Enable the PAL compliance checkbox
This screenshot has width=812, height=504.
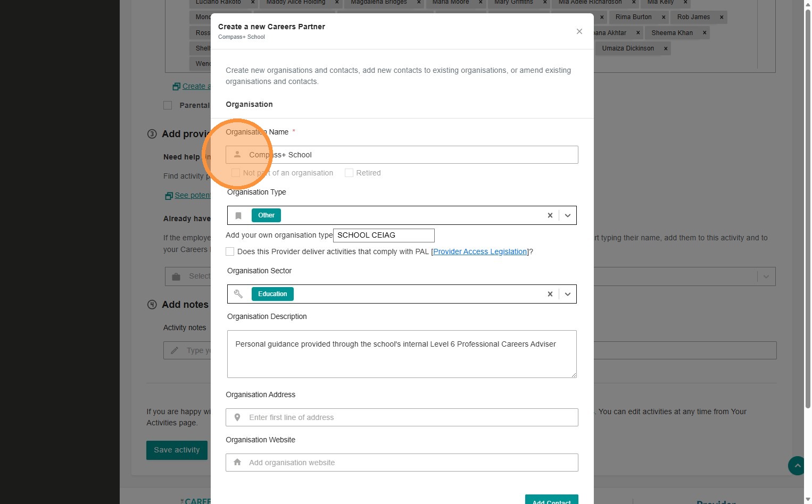coord(230,251)
